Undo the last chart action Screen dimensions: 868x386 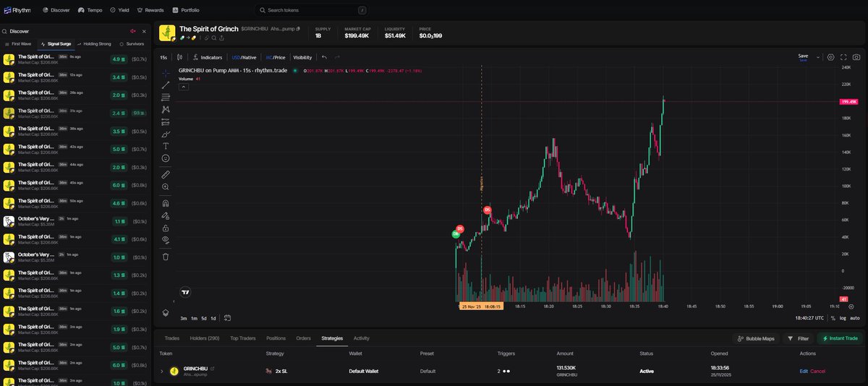324,57
